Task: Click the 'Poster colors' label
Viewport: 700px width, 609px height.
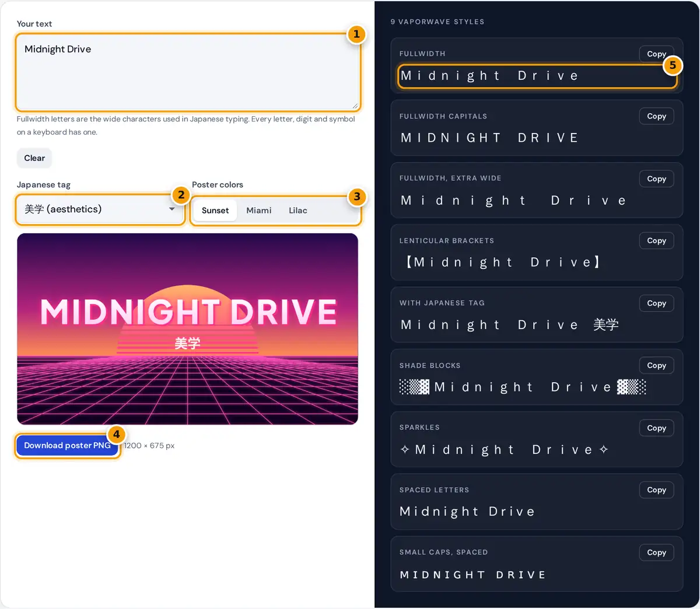Action: click(218, 185)
